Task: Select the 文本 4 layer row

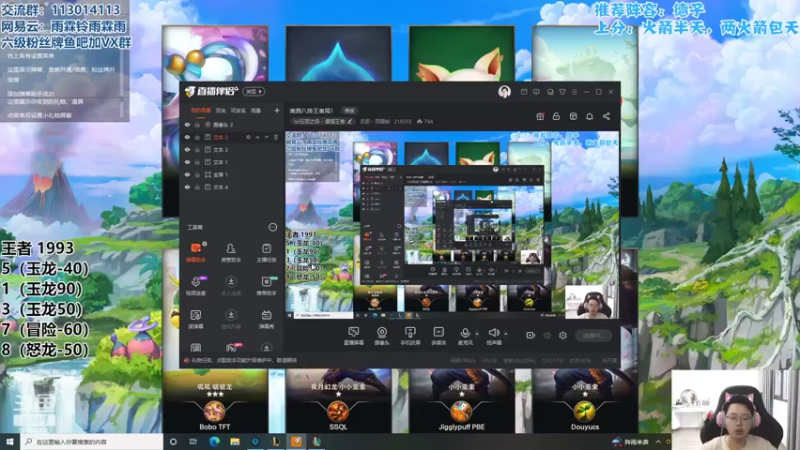Action: point(232,187)
